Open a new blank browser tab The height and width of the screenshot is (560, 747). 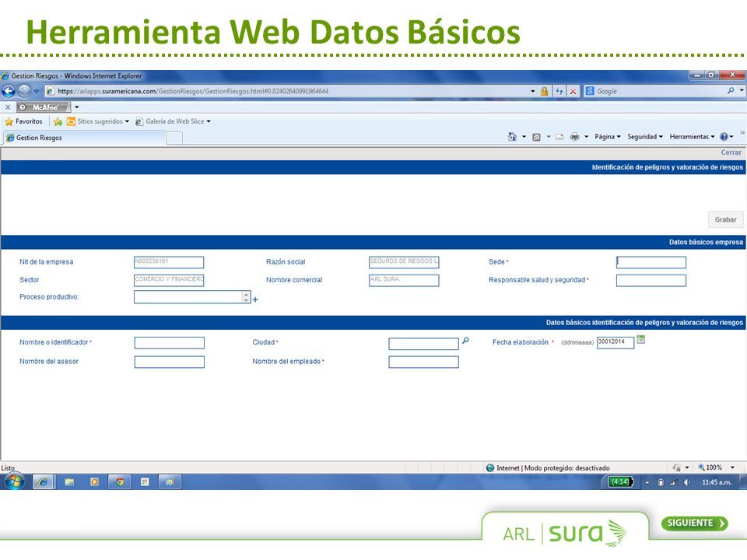pos(174,138)
